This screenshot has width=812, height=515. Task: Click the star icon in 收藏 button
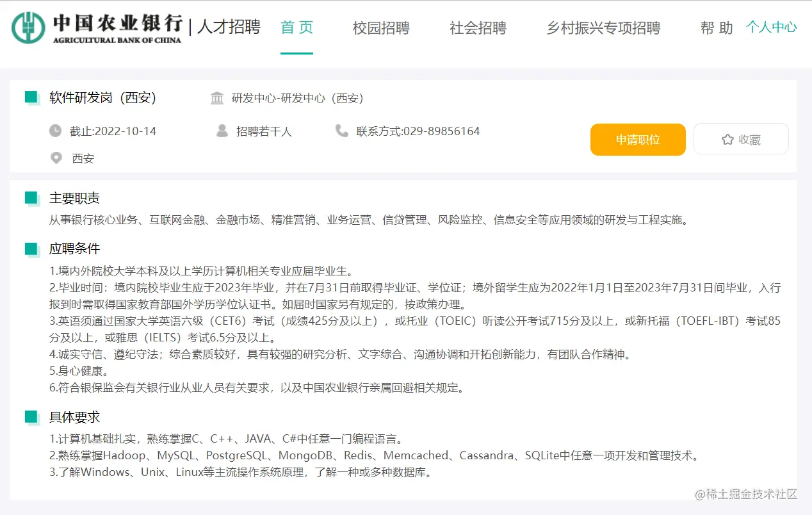point(727,139)
